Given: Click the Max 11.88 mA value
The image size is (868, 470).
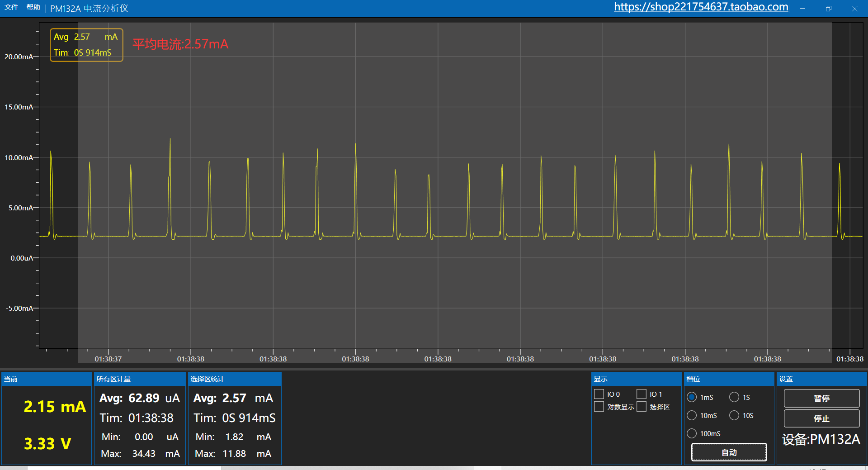Looking at the screenshot, I should tap(233, 453).
